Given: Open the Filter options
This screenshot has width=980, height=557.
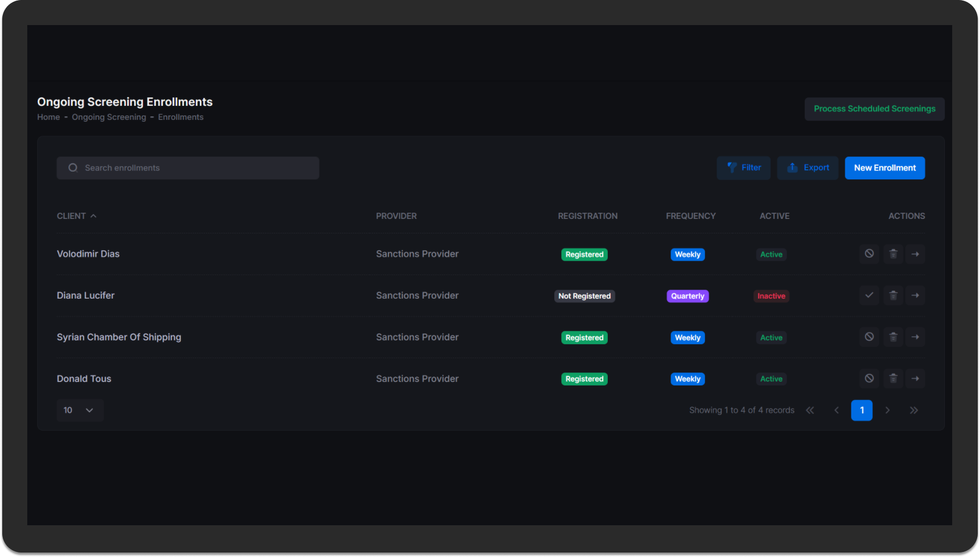Looking at the screenshot, I should point(743,168).
